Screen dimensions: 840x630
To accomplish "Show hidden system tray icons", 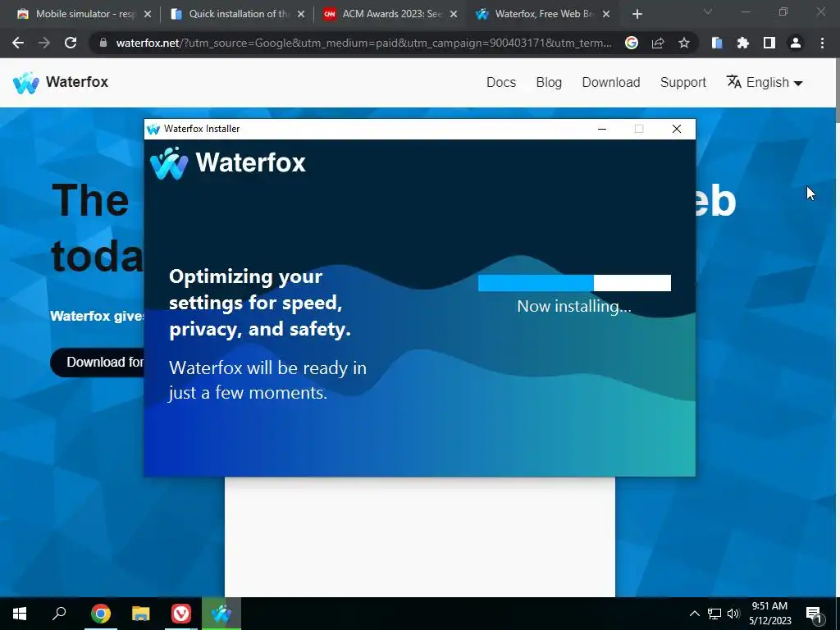I will point(694,614).
